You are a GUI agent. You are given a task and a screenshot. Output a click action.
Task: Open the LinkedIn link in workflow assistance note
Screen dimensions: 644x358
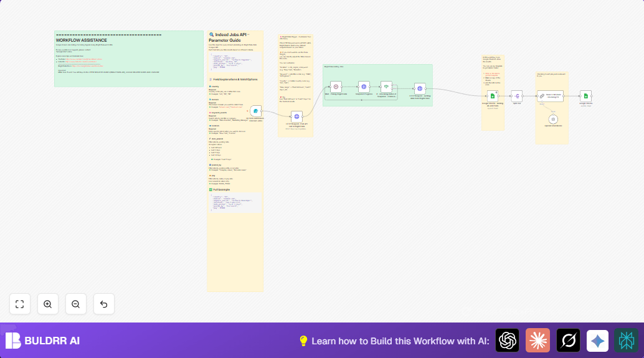[80, 62]
